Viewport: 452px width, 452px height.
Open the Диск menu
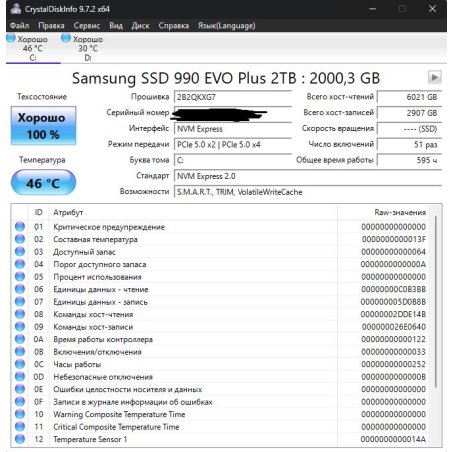(x=140, y=26)
